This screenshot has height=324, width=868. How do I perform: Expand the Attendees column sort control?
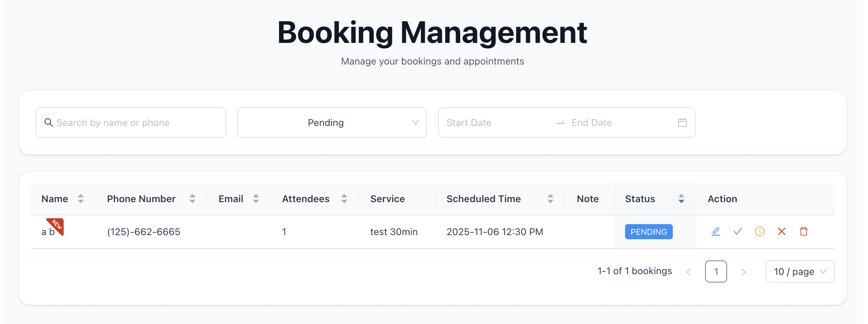(344, 198)
